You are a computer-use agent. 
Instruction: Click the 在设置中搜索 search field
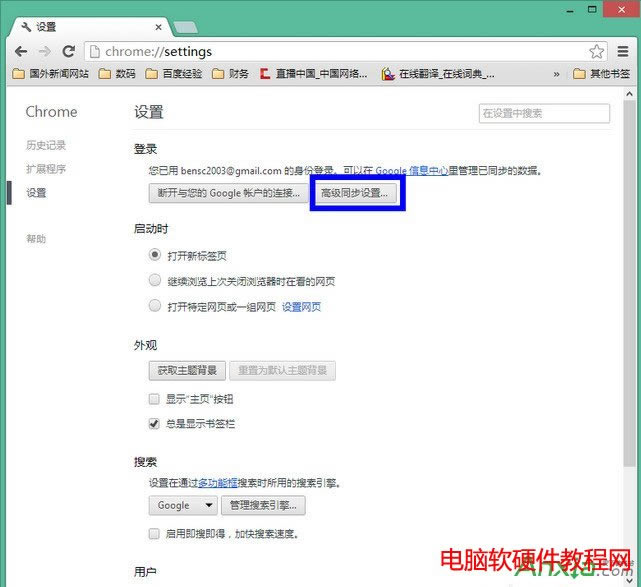(544, 114)
